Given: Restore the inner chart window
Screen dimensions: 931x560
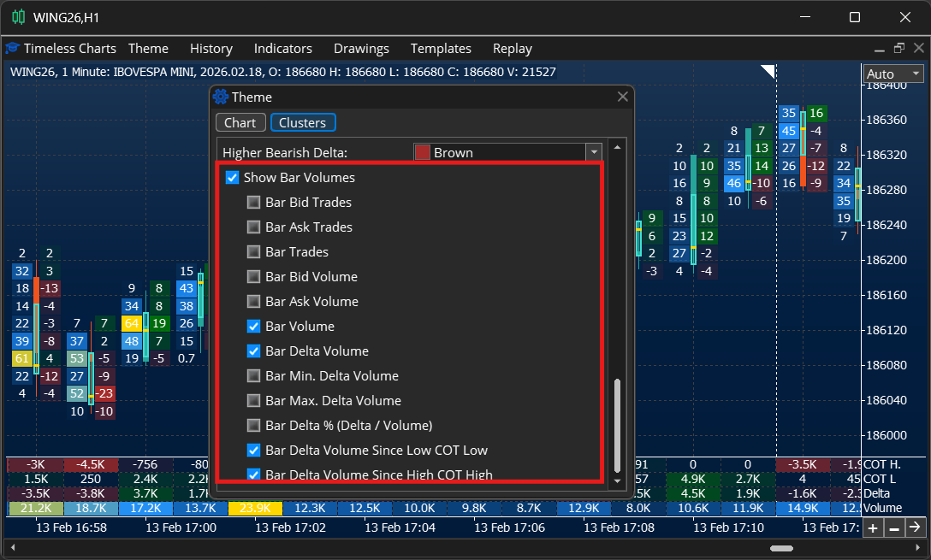Looking at the screenshot, I should coord(899,48).
